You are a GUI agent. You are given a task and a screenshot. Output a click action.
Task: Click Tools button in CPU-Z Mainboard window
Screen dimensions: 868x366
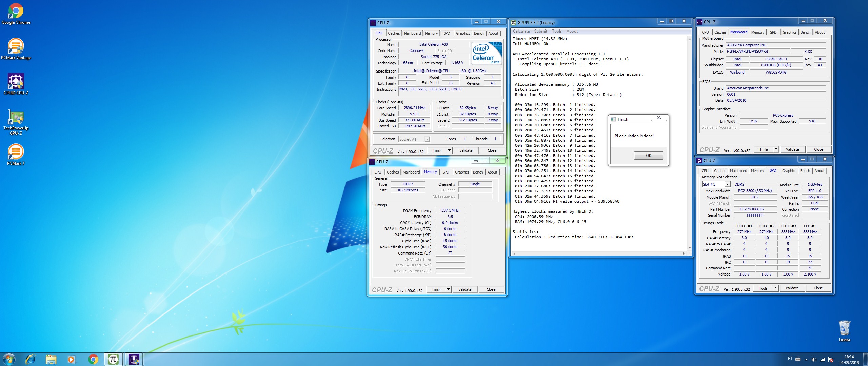(x=763, y=149)
